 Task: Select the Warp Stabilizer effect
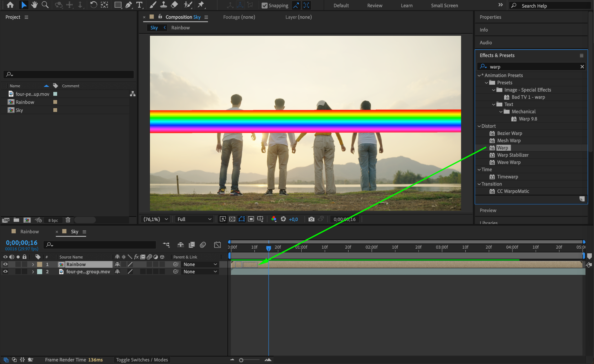(x=512, y=155)
